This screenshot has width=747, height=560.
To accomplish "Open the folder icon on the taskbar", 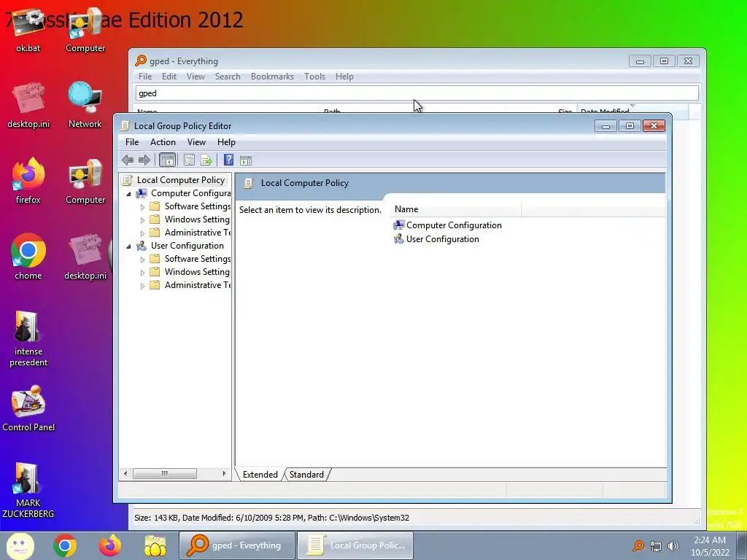I will point(155,545).
